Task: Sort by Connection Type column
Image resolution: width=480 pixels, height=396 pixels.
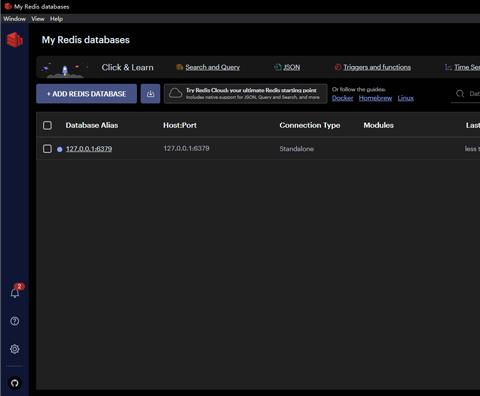Action: [310, 125]
